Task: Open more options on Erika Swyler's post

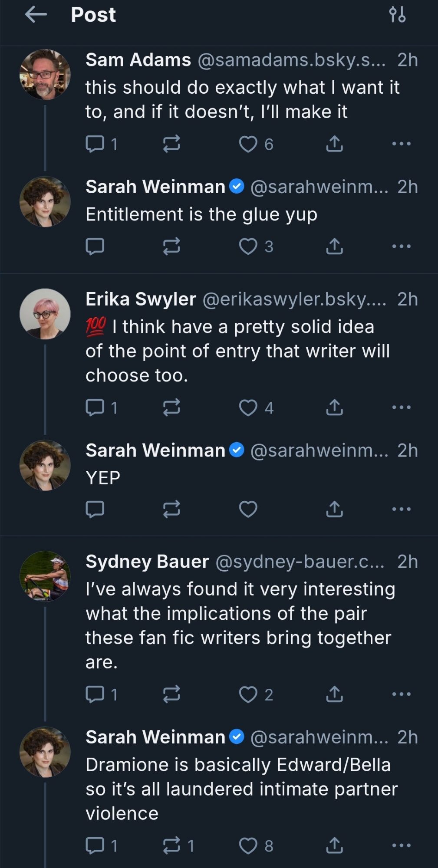Action: pos(401,407)
